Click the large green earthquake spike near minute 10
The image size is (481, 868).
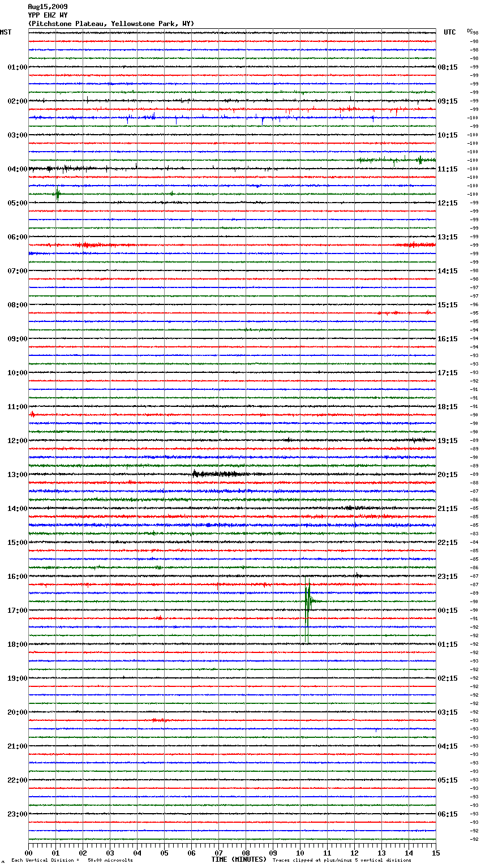pos(307,610)
